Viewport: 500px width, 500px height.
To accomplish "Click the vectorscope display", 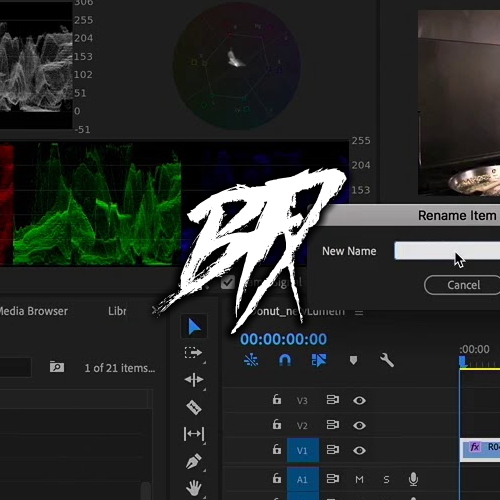I will [x=237, y=66].
